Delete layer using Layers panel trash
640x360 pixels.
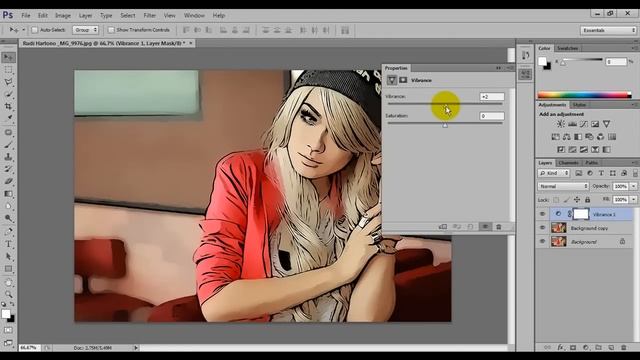pyautogui.click(x=624, y=347)
